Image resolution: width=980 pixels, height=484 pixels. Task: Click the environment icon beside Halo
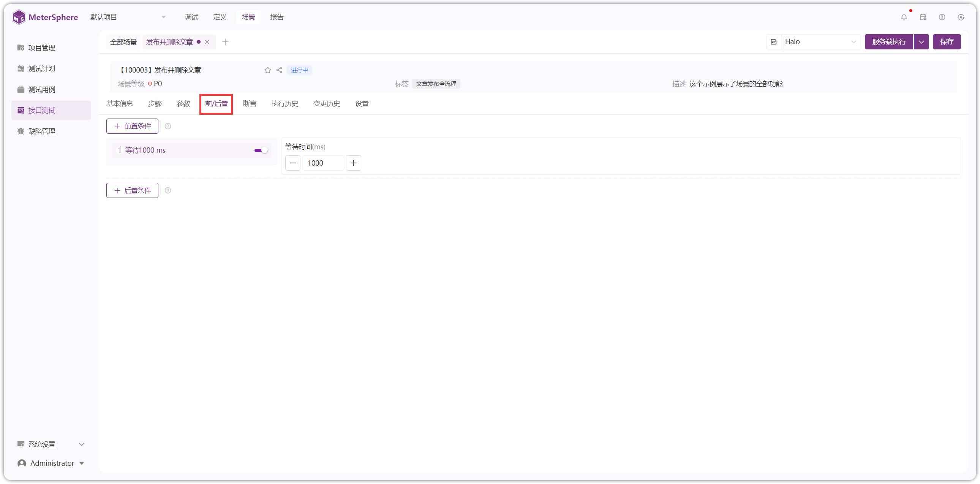(x=774, y=42)
